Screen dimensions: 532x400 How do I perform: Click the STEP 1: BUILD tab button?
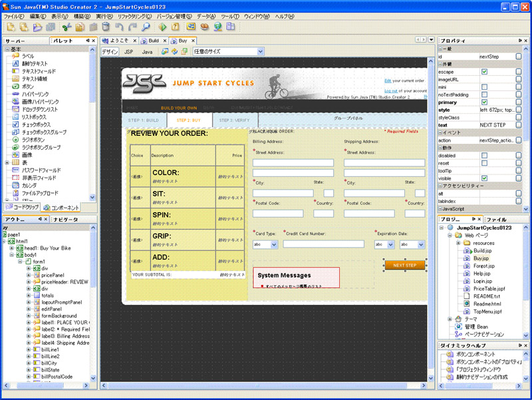144,120
